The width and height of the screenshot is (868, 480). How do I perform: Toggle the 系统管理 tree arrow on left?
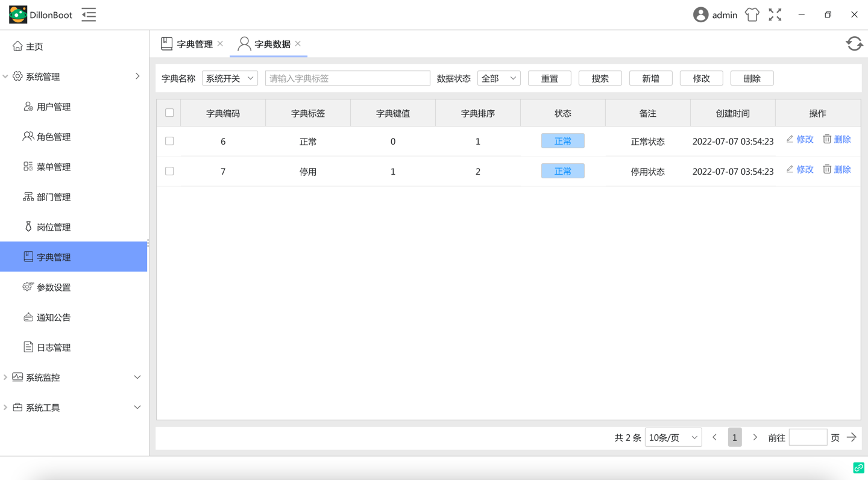pos(5,76)
